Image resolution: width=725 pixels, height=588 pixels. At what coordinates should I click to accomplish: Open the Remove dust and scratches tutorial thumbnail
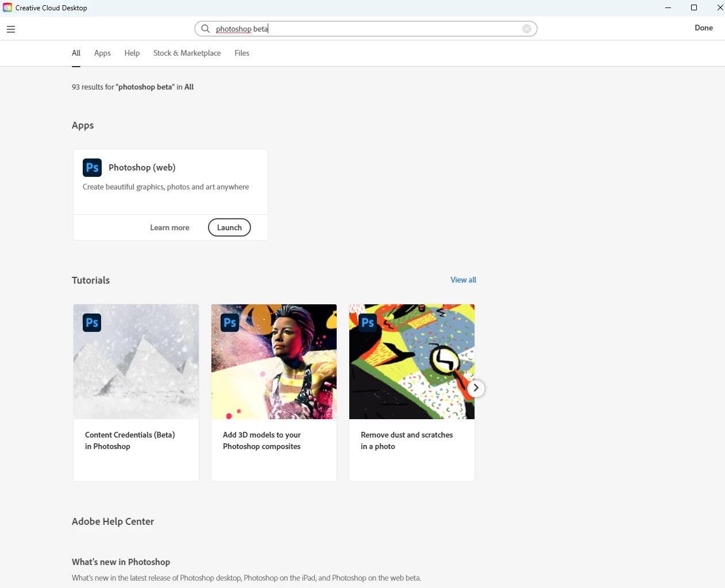click(x=412, y=362)
